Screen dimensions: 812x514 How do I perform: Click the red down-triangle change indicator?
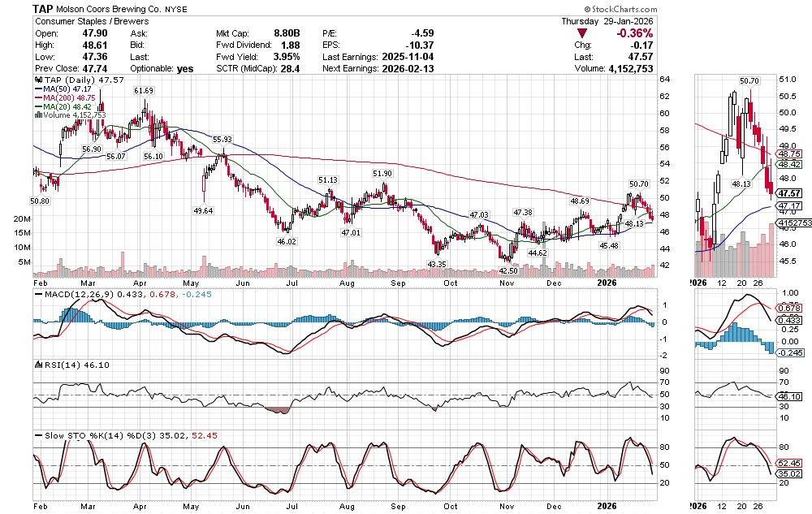point(583,33)
